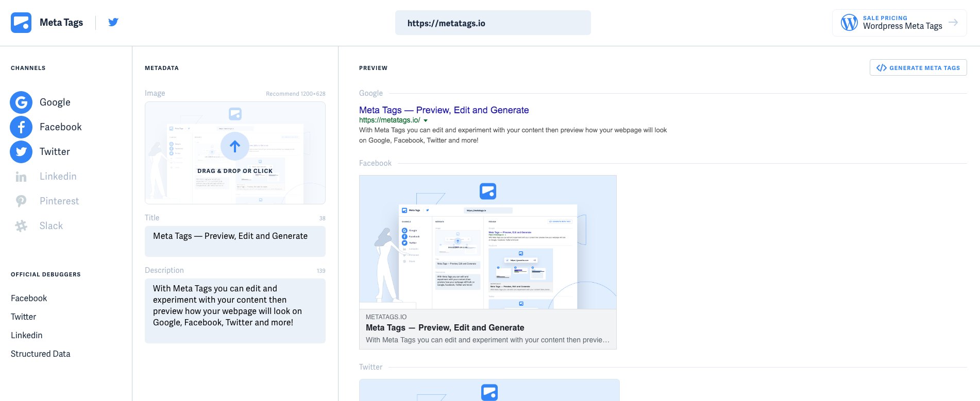Click into the Title text field

(x=235, y=241)
